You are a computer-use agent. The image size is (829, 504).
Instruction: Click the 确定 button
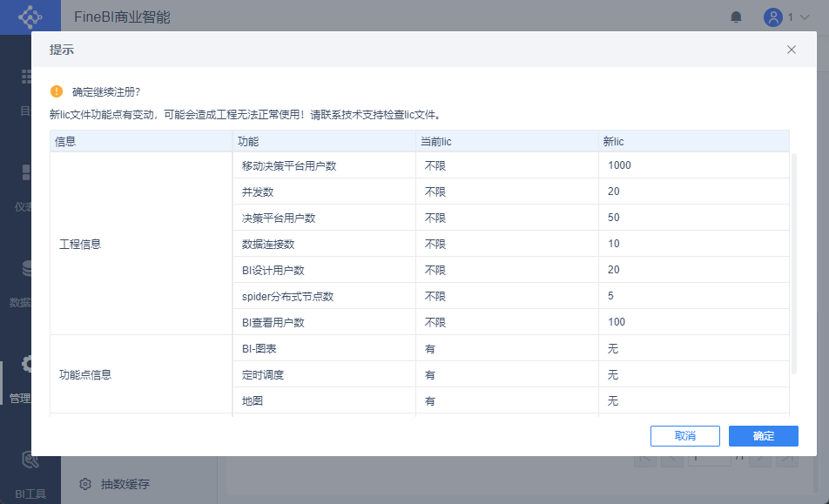point(763,436)
